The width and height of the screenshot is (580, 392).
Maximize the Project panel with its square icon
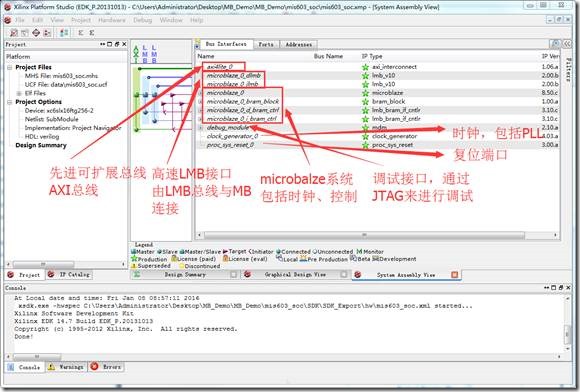109,44
